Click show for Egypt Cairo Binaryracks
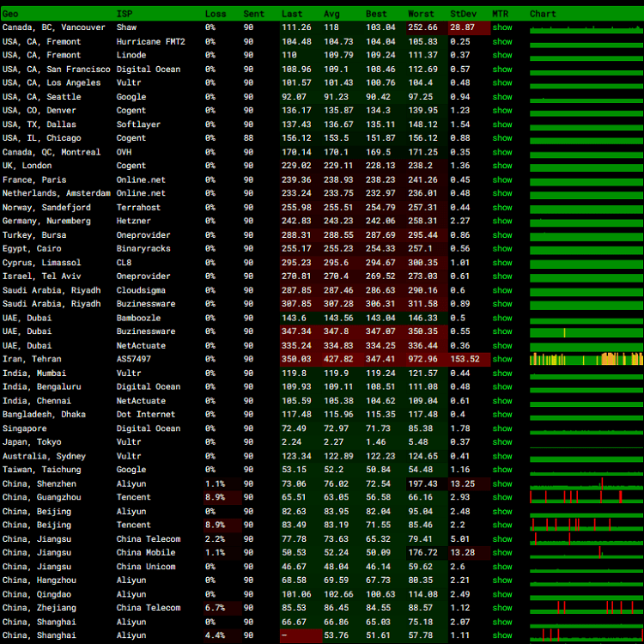644x644 pixels. click(x=502, y=248)
